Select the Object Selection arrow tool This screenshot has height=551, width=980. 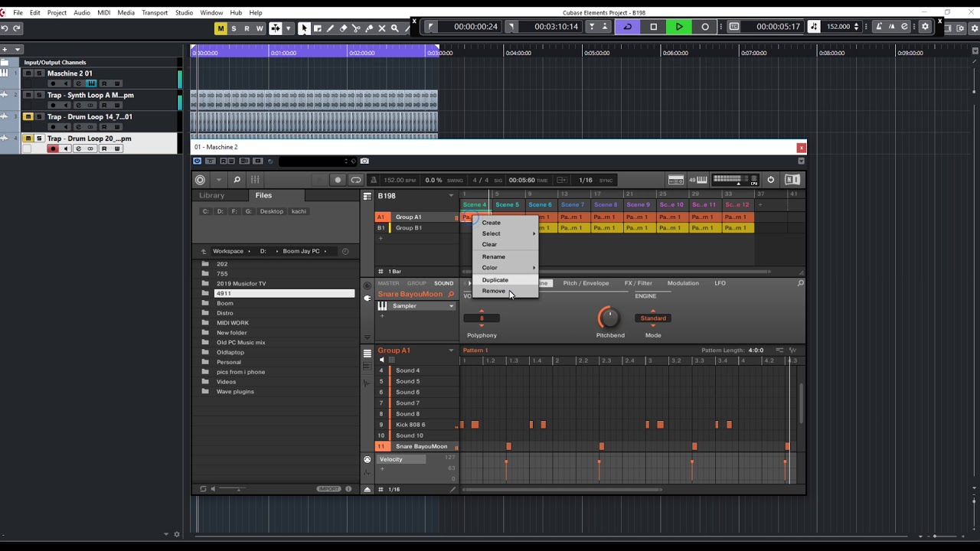[304, 28]
